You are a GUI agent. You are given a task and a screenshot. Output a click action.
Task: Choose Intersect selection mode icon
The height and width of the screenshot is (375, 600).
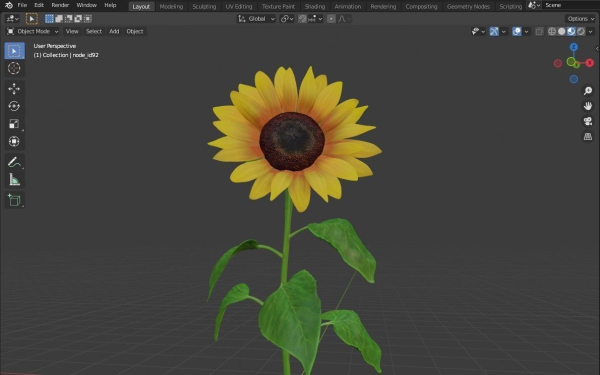88,19
